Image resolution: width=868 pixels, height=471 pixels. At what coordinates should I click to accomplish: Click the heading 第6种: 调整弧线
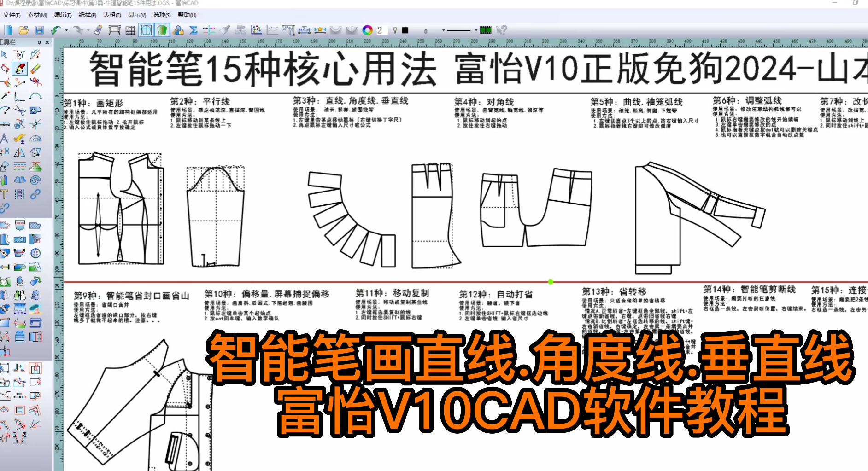[747, 100]
